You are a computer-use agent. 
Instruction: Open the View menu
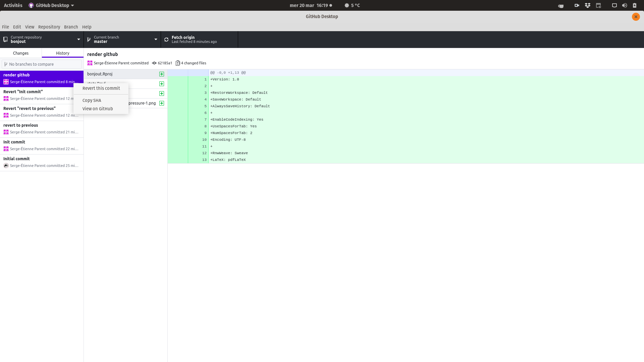[x=30, y=27]
